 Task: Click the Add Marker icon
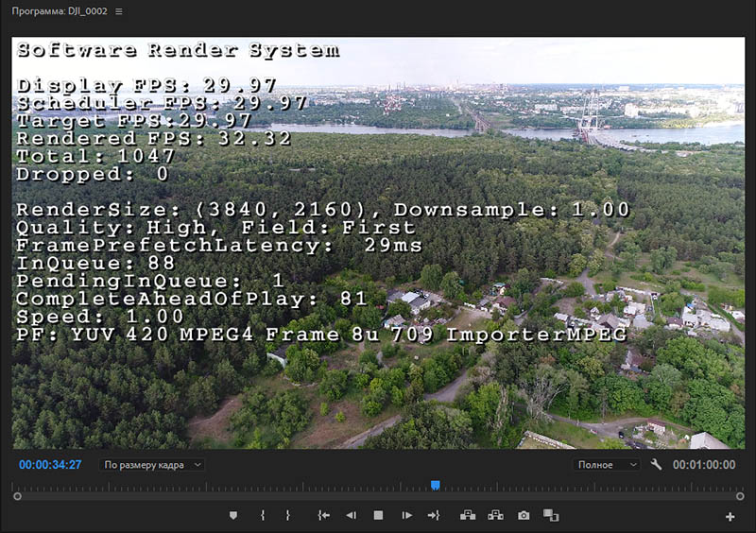233,516
